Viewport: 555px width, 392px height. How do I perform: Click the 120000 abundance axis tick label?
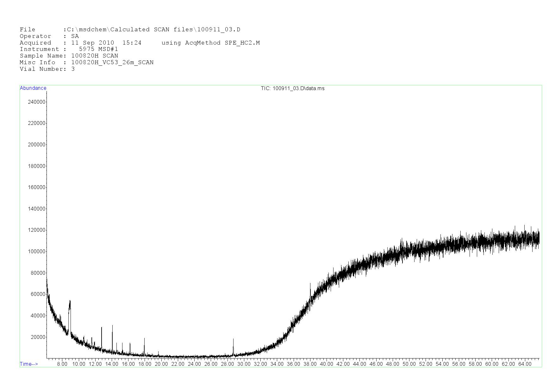tap(37, 230)
